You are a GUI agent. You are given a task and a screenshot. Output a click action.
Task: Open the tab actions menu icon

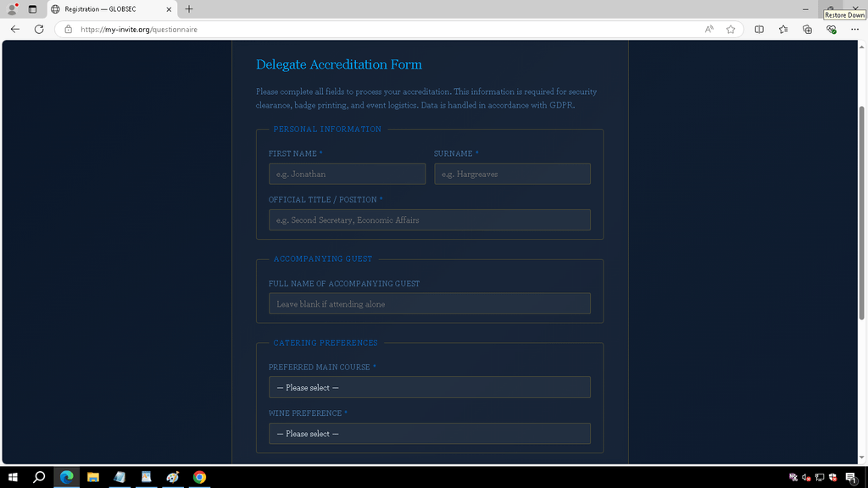[x=33, y=8]
